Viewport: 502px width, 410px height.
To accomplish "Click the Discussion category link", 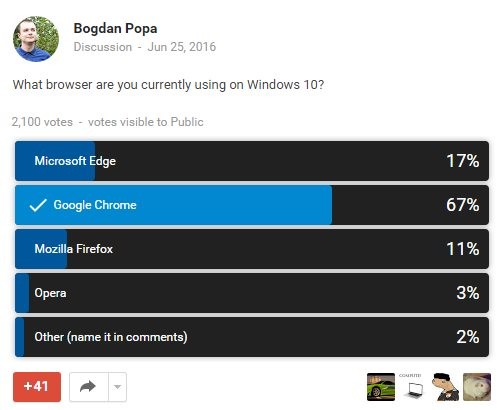I will 103,47.
